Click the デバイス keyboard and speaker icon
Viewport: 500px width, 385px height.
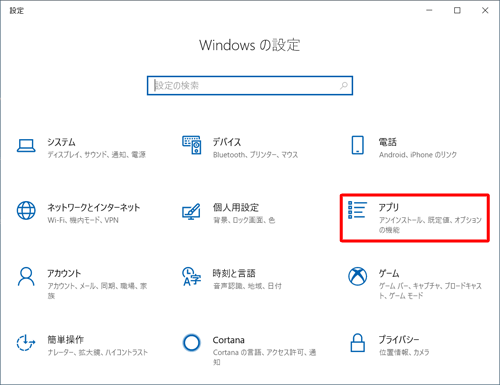[x=192, y=145]
